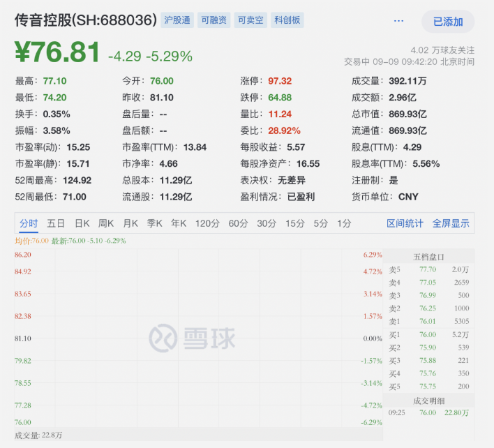
Task: Click the 81.10 baseline price axis label
Action: (x=23, y=338)
